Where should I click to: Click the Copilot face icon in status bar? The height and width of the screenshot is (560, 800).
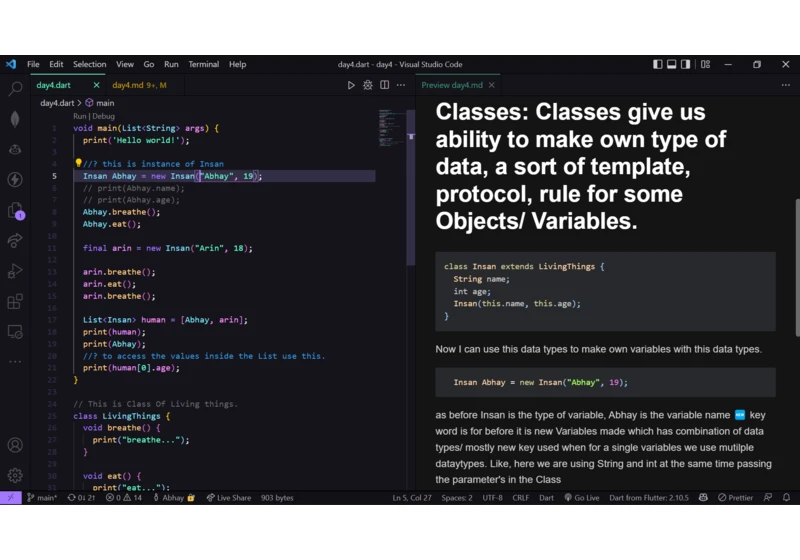pyautogui.click(x=703, y=498)
